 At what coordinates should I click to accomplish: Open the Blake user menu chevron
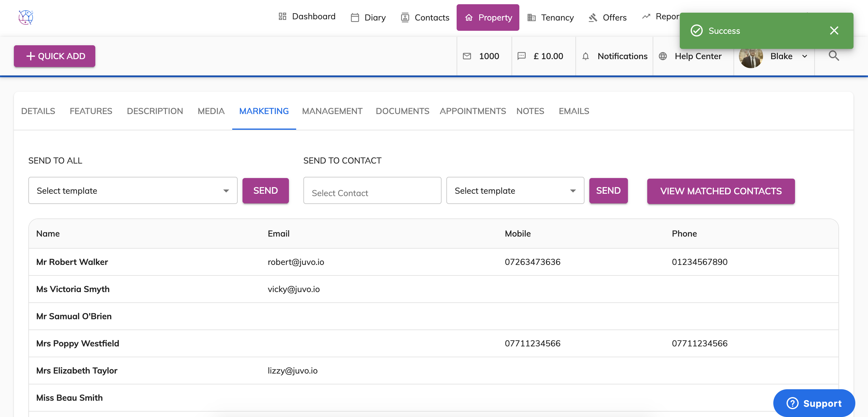[x=805, y=56]
